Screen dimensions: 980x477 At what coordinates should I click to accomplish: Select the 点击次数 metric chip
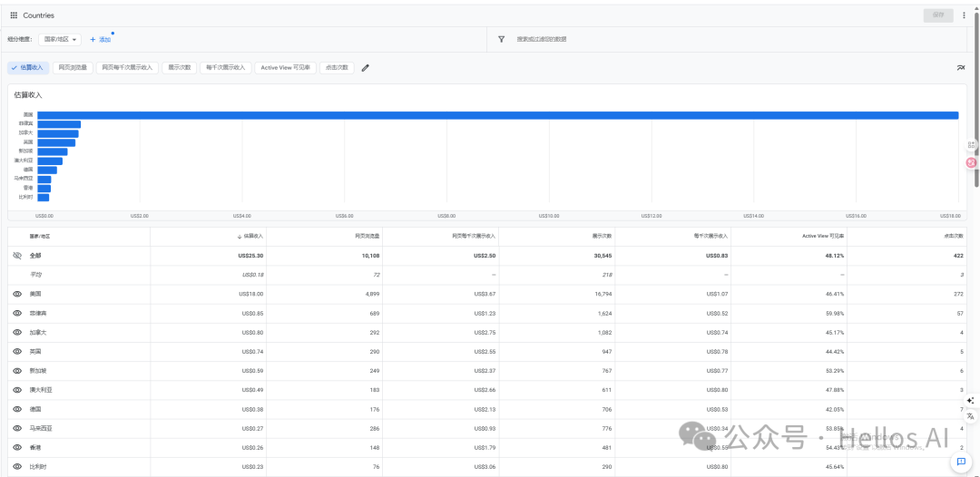pos(337,67)
